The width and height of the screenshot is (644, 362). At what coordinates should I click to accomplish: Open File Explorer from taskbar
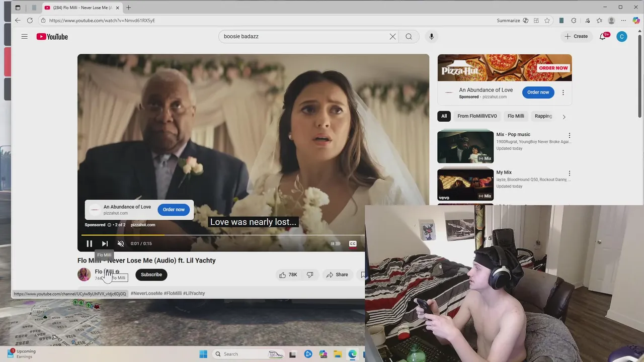click(x=338, y=354)
